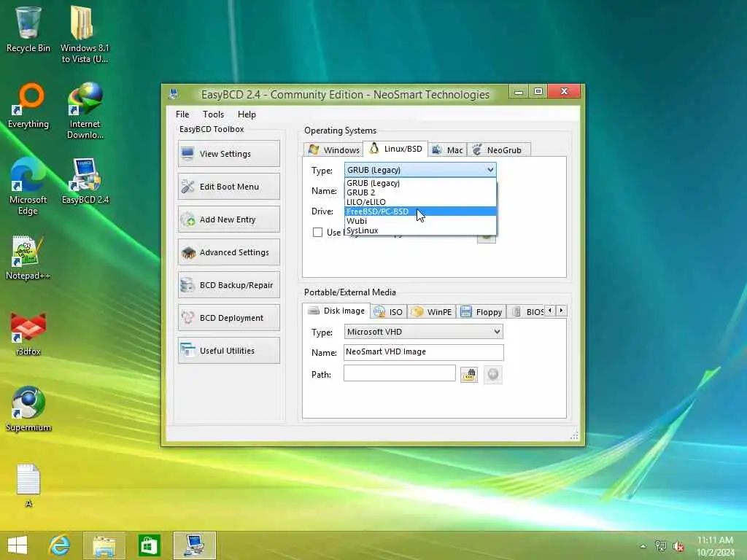The width and height of the screenshot is (747, 560).
Task: Choose LILO/eLILO from the list
Action: (420, 202)
